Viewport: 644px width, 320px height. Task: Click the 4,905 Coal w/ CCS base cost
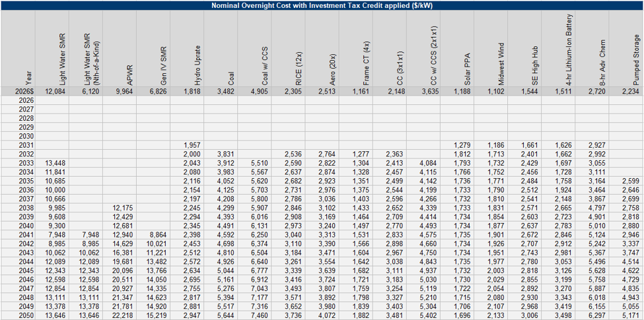point(260,92)
